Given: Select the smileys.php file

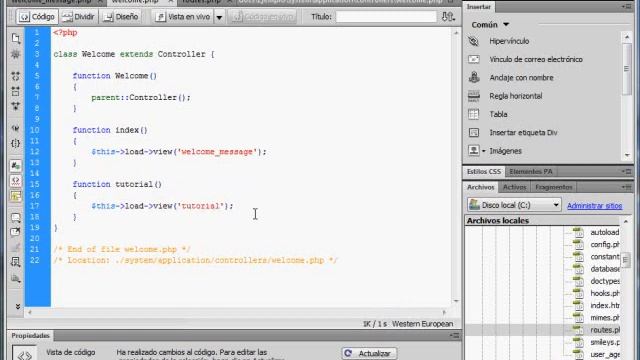Looking at the screenshot, I should [x=604, y=342].
